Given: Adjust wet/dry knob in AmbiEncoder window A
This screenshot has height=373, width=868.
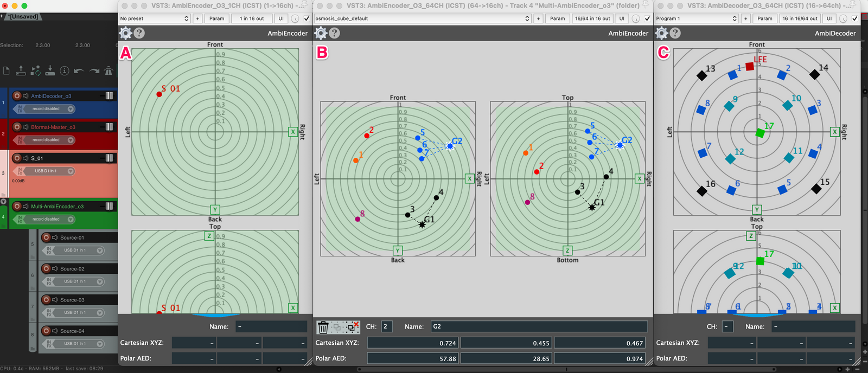Looking at the screenshot, I should coord(295,18).
